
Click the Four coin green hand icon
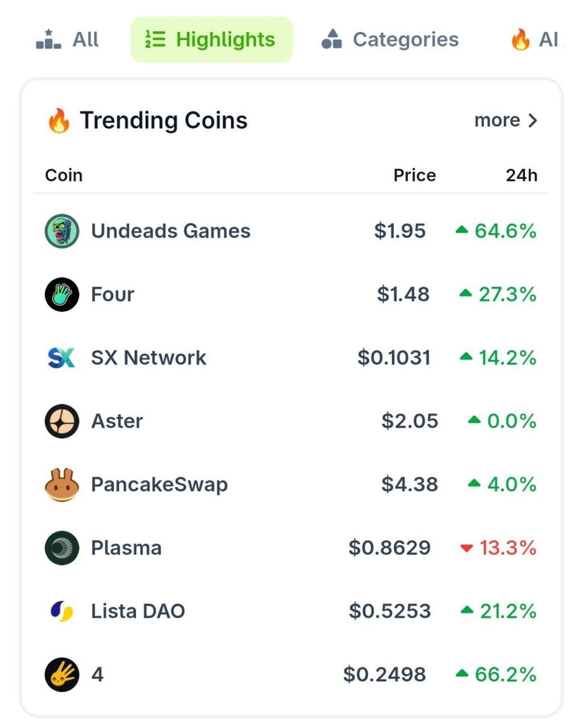[61, 295]
